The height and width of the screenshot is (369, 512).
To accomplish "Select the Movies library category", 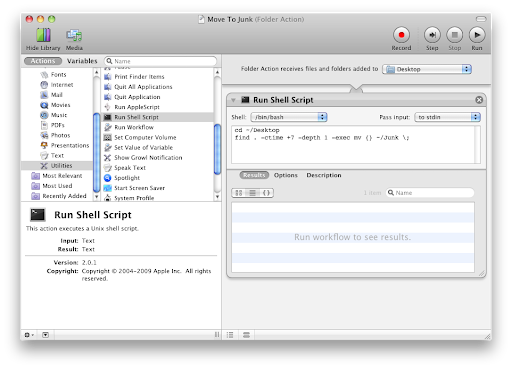I will (x=60, y=105).
